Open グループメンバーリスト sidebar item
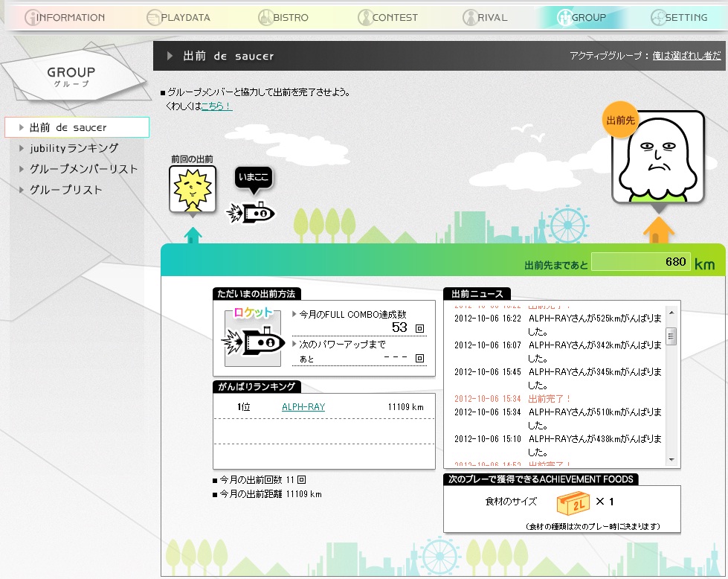Image resolution: width=728 pixels, height=579 pixels. [83, 169]
